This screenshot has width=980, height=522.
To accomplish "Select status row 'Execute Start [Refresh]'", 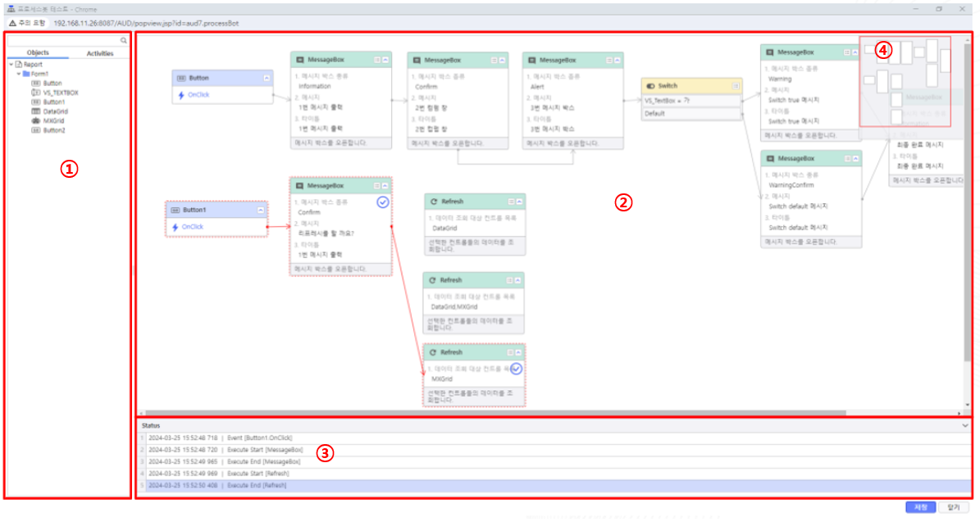I will (554, 474).
